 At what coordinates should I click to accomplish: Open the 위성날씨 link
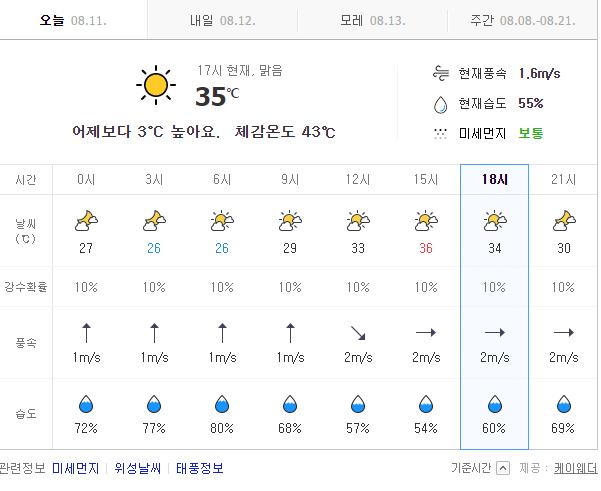(139, 468)
